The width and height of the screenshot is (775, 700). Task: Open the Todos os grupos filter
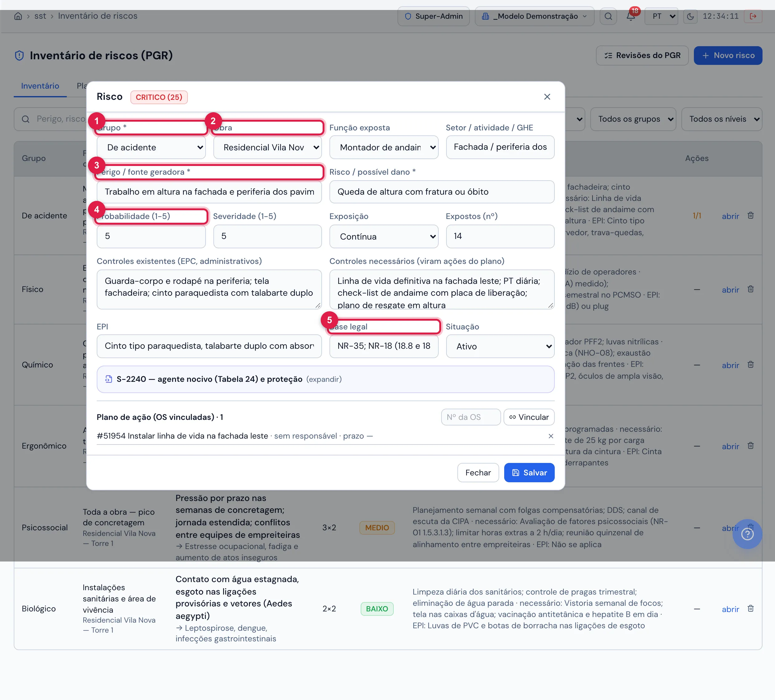point(633,119)
